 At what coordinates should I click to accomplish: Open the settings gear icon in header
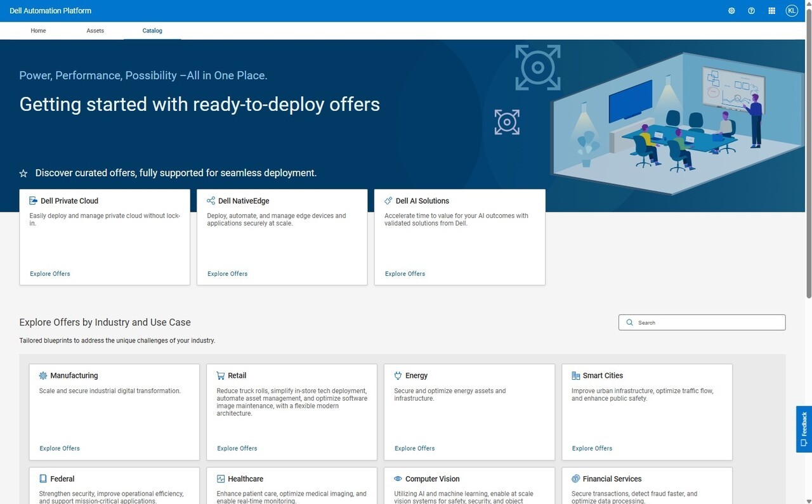click(x=731, y=11)
